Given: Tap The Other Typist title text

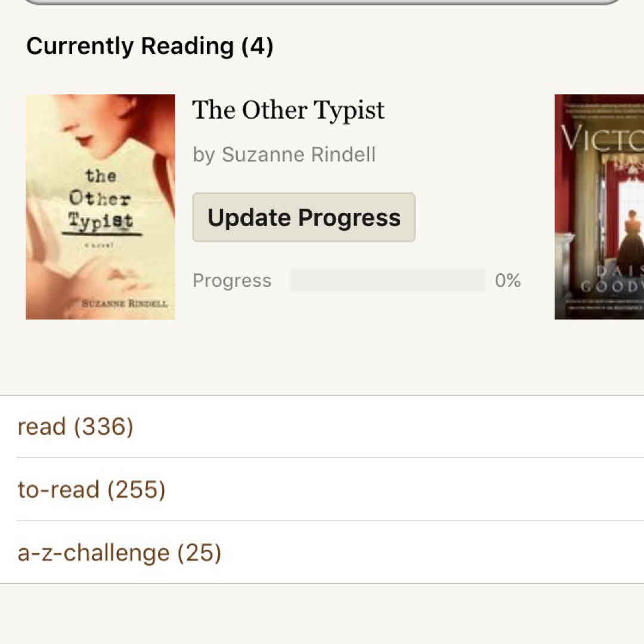Looking at the screenshot, I should click(x=288, y=110).
